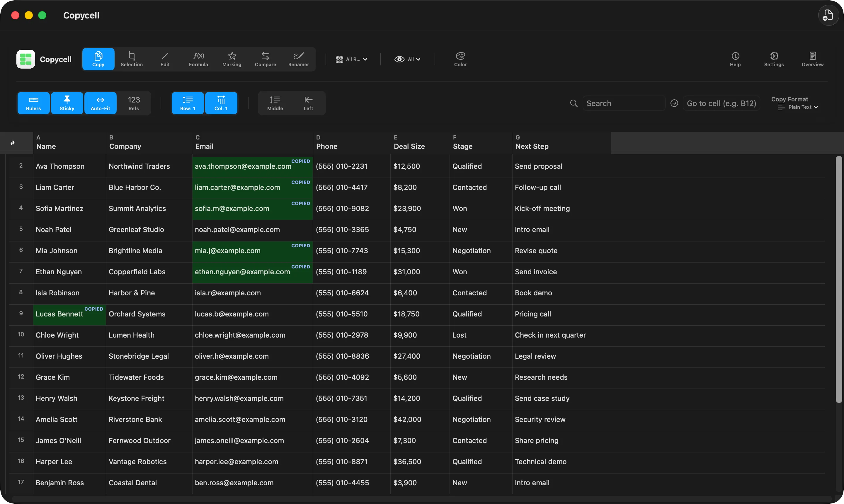Open Settings gear
Image resolution: width=844 pixels, height=504 pixels.
point(774,59)
